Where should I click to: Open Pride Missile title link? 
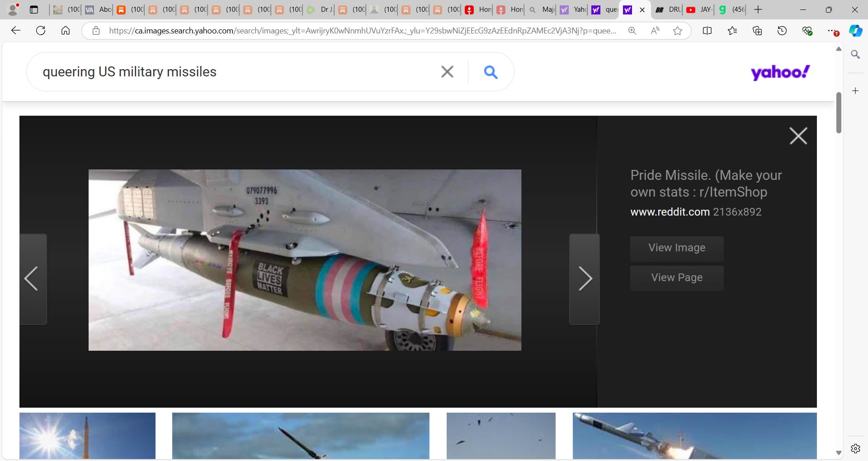[x=706, y=183]
